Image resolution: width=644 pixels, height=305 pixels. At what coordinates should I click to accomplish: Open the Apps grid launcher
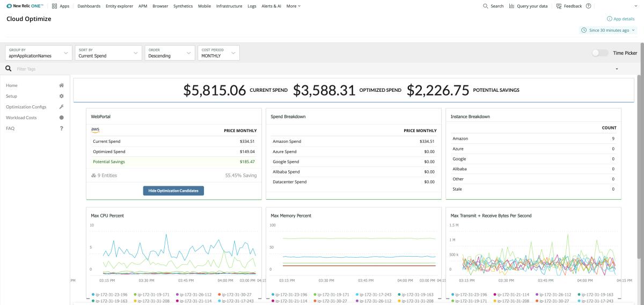click(x=60, y=6)
